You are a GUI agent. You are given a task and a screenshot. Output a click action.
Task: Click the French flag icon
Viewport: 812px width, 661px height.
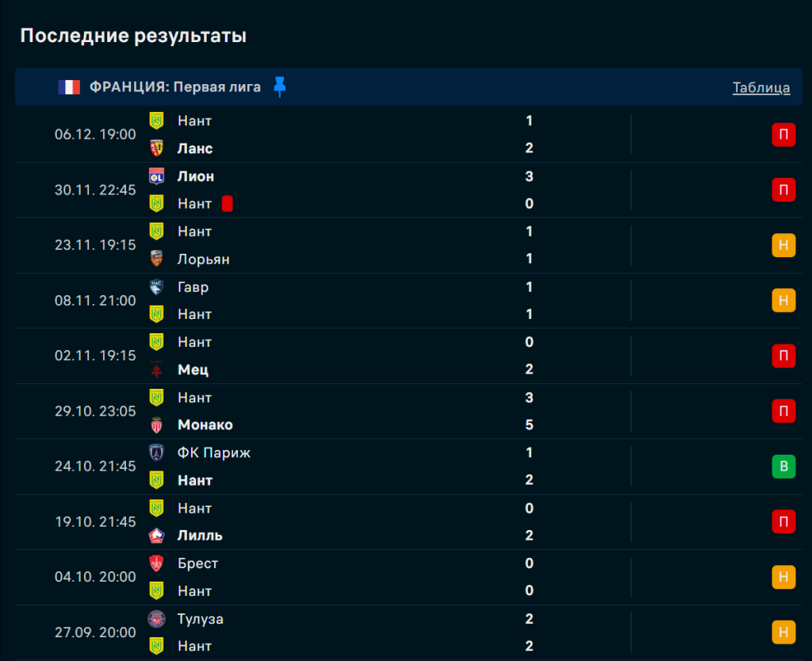point(69,87)
